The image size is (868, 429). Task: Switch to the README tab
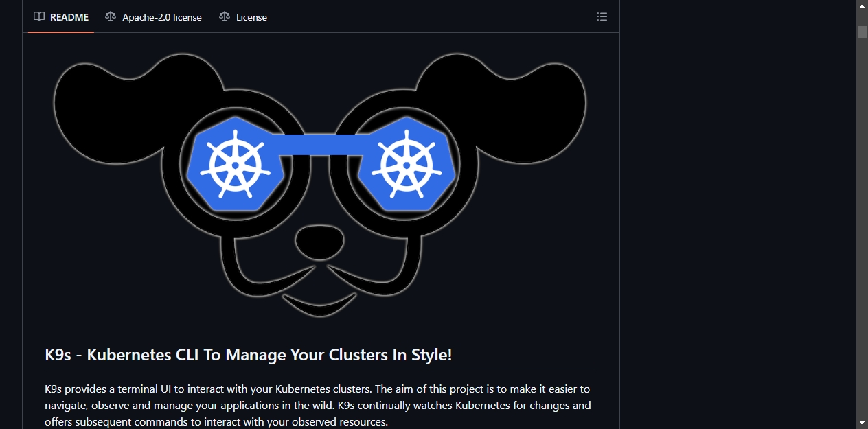(x=61, y=16)
